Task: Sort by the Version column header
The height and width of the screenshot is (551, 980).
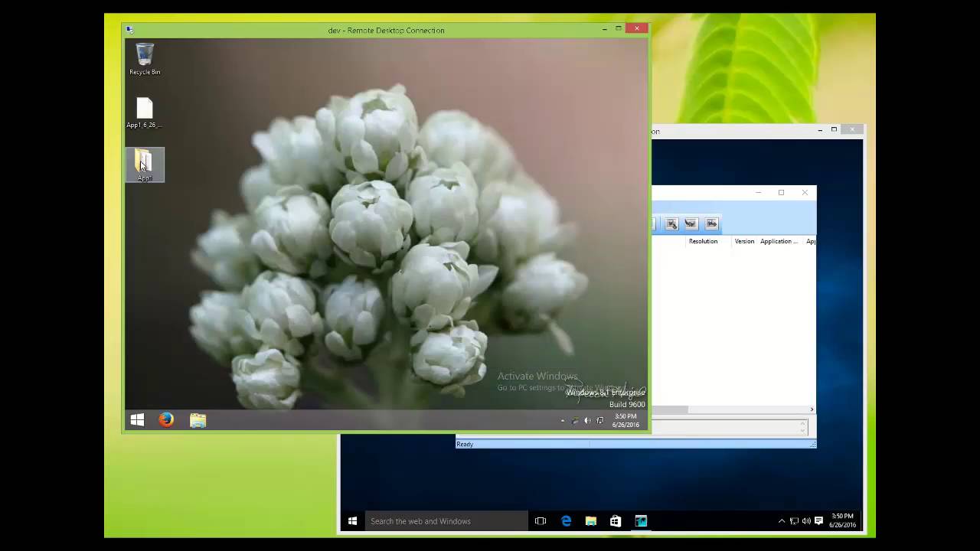Action: pos(744,241)
